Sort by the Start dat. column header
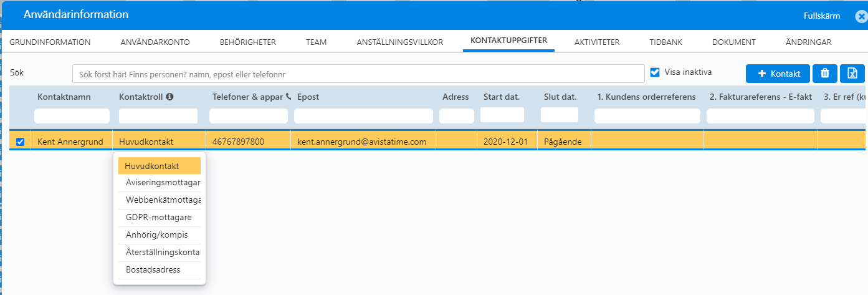868x295 pixels. [502, 97]
